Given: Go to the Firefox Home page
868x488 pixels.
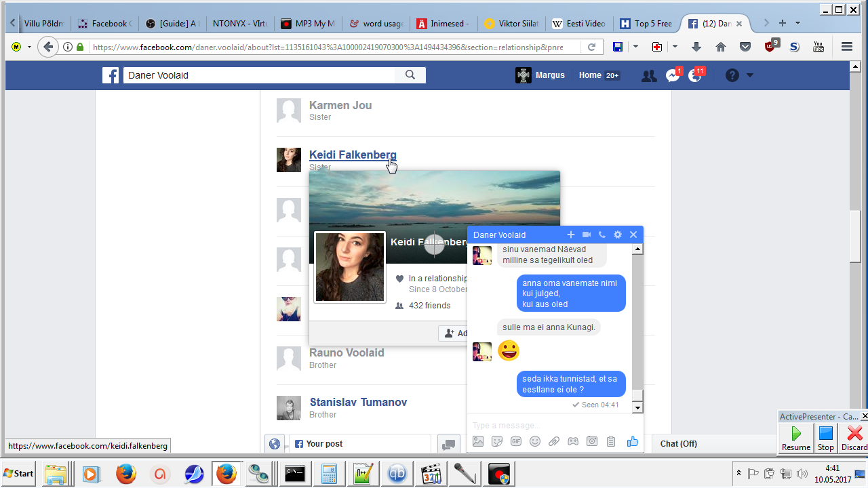Looking at the screenshot, I should (721, 47).
